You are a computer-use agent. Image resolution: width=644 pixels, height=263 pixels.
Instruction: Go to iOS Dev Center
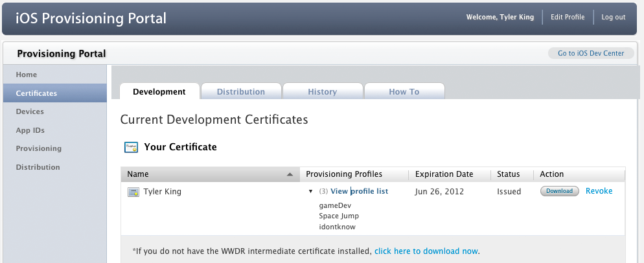tap(591, 53)
